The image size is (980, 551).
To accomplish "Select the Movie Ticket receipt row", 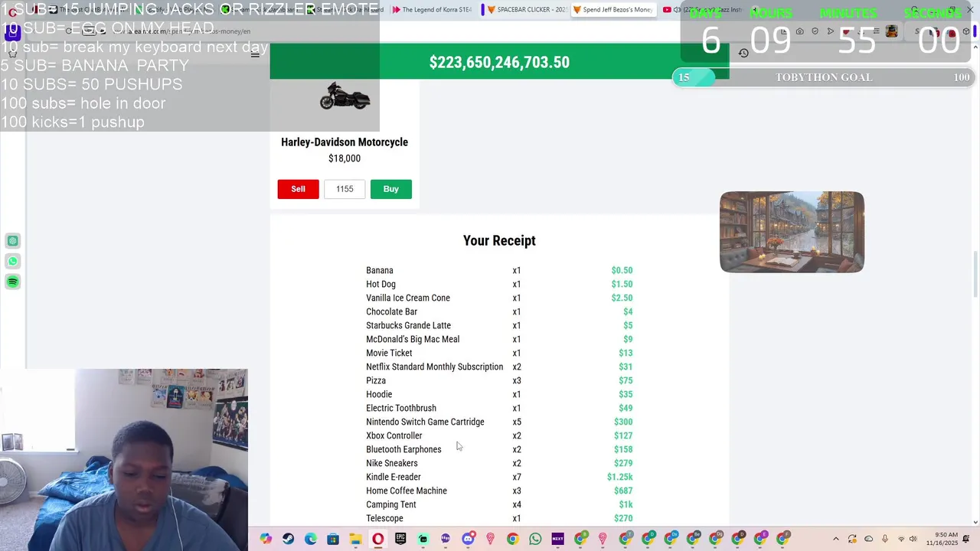I will point(499,353).
